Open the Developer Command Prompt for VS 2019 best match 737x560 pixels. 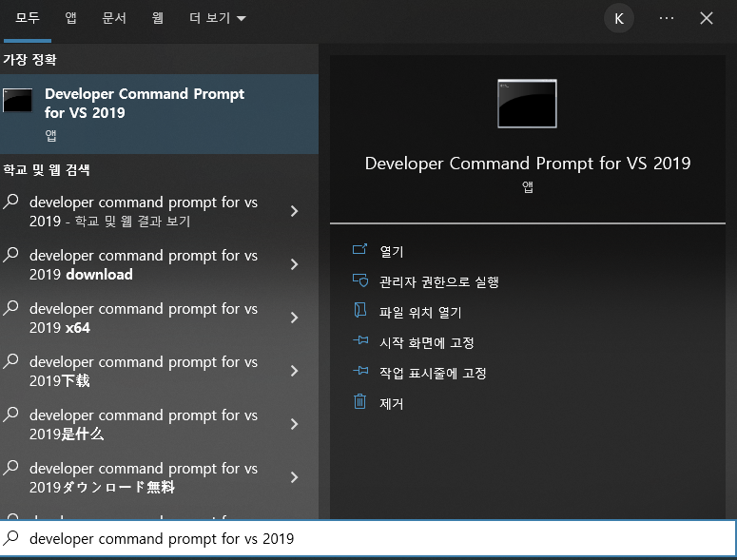[159, 114]
